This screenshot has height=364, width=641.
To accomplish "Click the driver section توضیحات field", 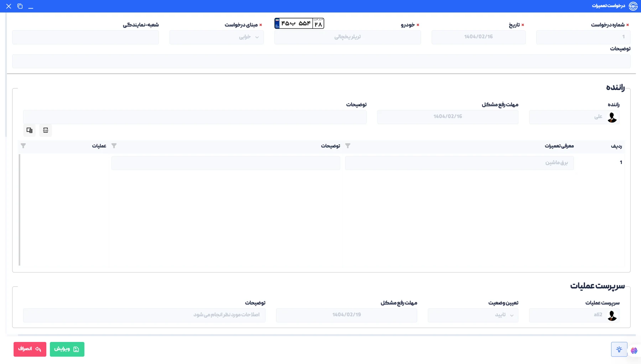I will tap(195, 117).
